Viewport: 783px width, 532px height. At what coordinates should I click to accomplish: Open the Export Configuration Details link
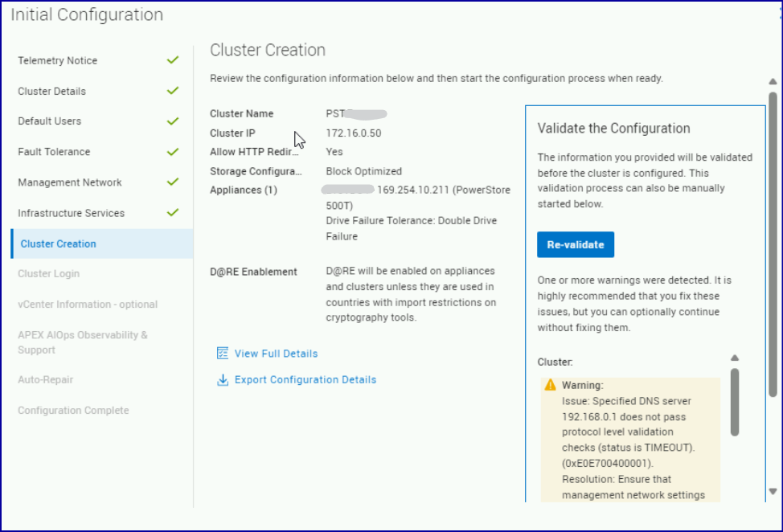coord(305,380)
